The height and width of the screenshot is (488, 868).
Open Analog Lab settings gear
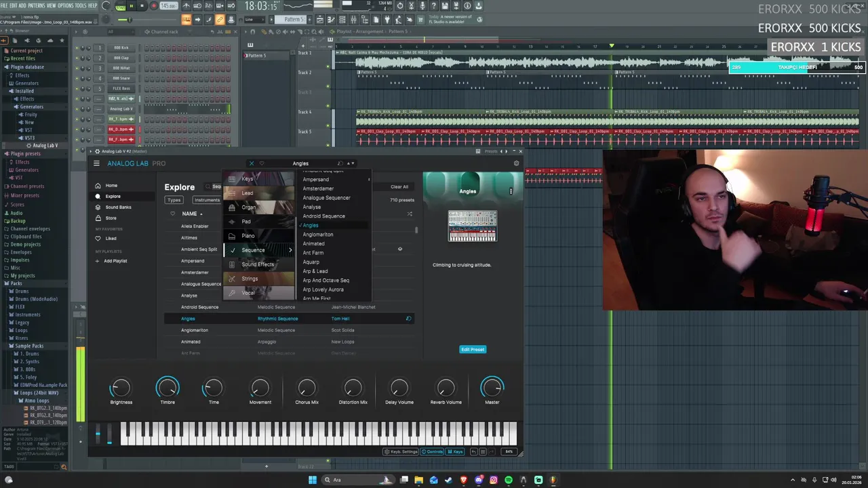click(516, 163)
